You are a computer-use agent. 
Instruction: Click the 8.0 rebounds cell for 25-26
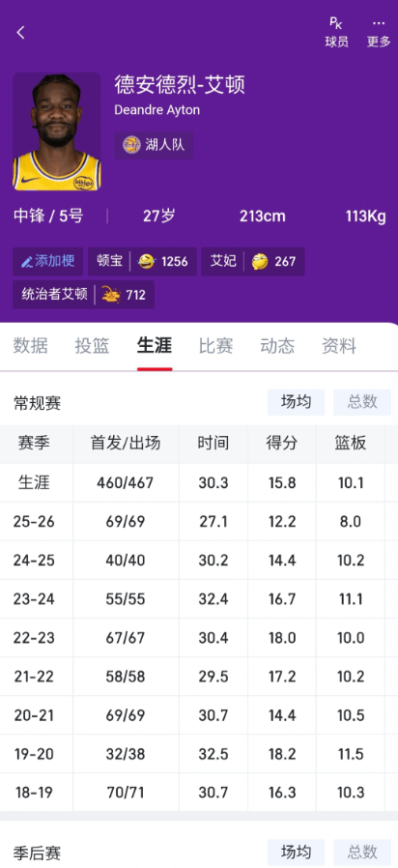[351, 521]
